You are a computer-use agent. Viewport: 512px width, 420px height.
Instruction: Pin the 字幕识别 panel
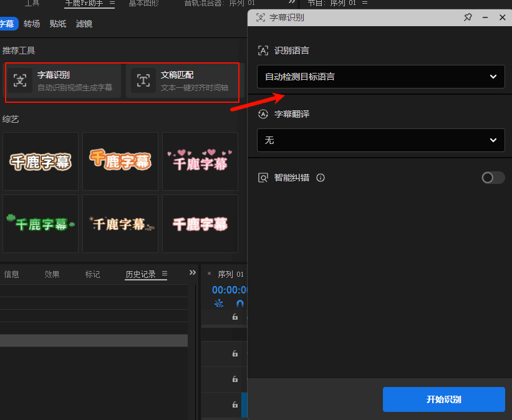point(468,17)
